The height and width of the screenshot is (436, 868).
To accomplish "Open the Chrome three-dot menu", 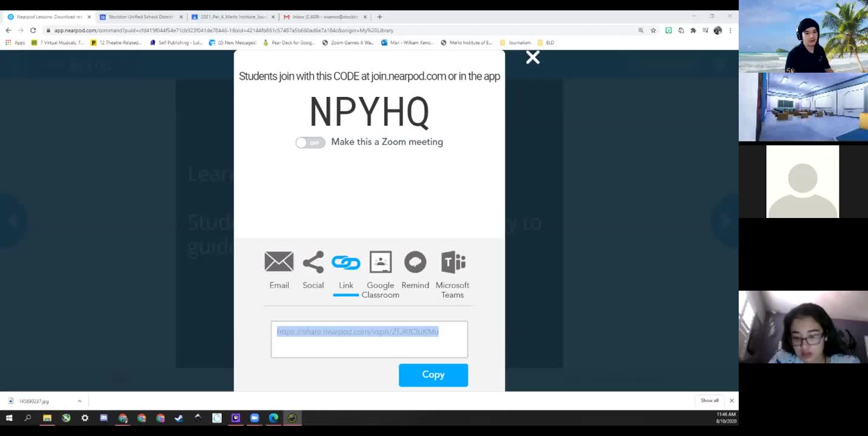I will coord(730,30).
